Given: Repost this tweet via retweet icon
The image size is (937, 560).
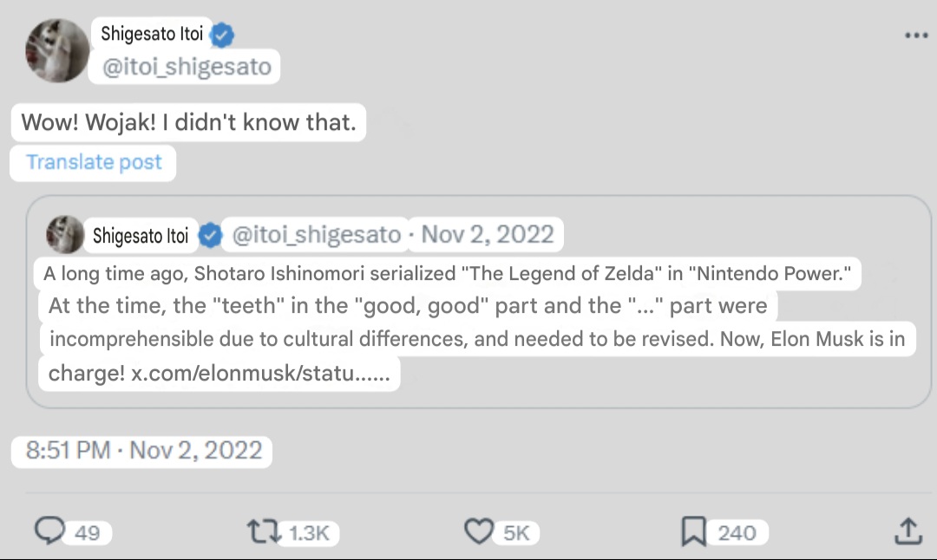Looking at the screenshot, I should coord(263,531).
